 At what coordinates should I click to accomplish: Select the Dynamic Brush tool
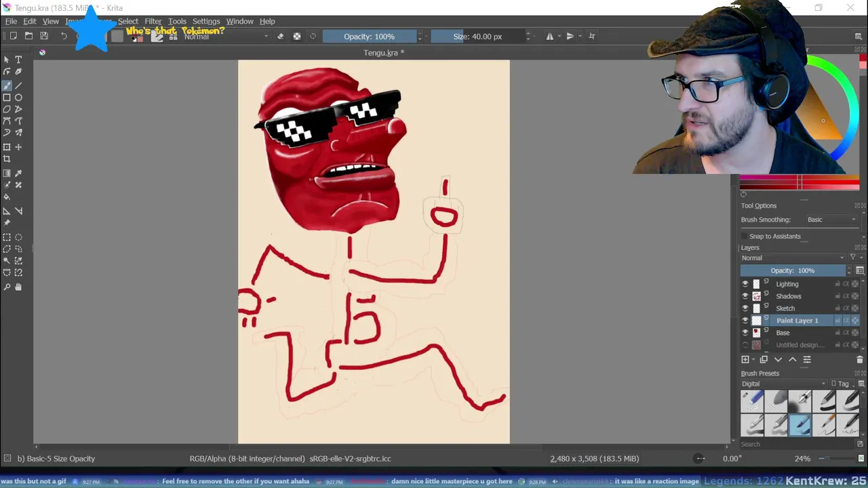[7, 133]
